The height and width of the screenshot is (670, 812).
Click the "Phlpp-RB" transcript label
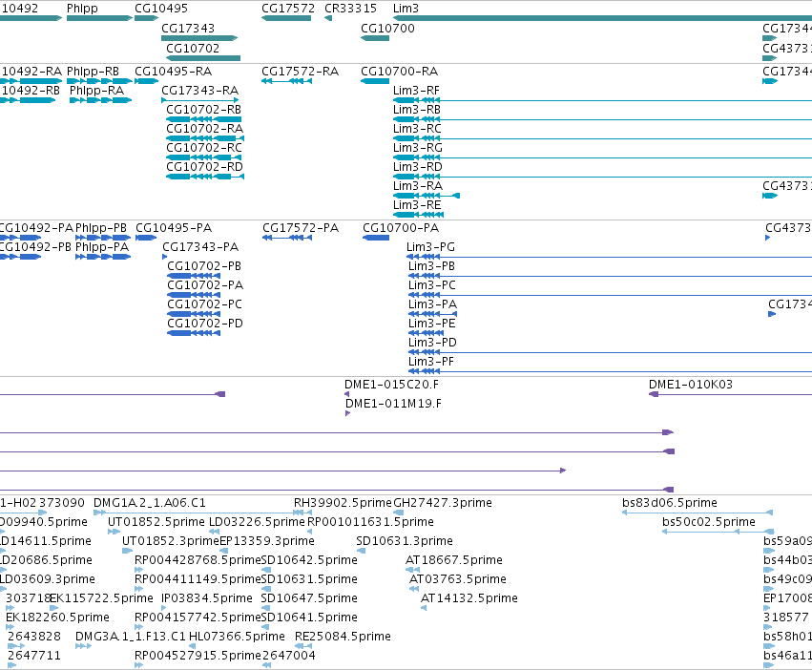(93, 71)
